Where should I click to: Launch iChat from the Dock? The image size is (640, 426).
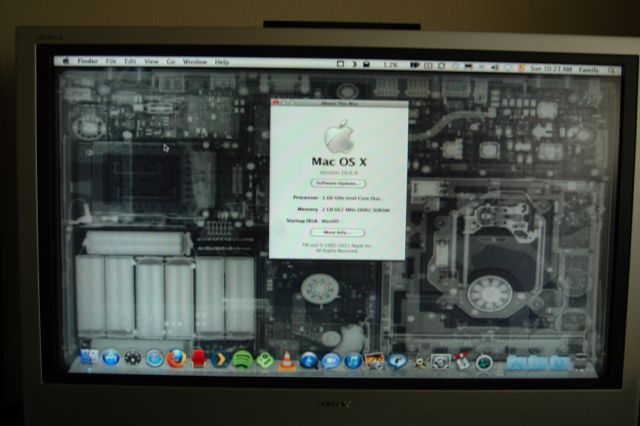[331, 361]
